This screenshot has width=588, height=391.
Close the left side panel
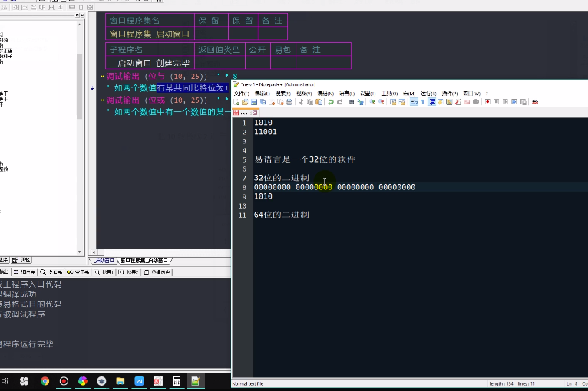tap(81, 15)
